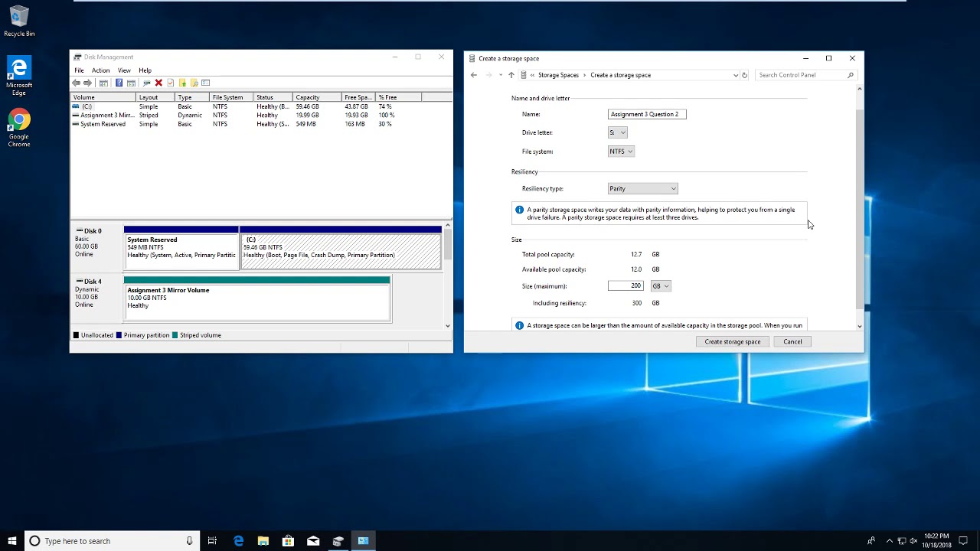Refresh the Storage Spaces address bar
Image resolution: width=980 pixels, height=551 pixels.
coord(745,75)
